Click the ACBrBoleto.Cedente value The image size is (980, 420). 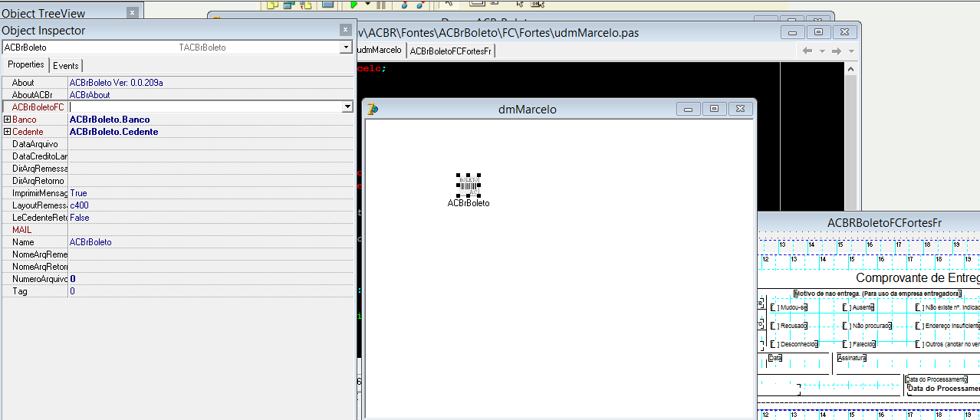(x=114, y=132)
